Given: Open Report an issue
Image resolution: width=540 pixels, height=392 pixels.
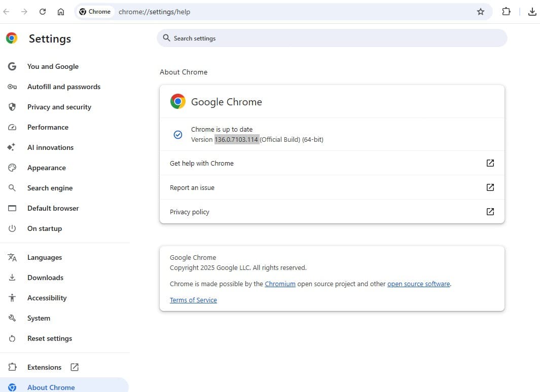Looking at the screenshot, I should [332, 187].
